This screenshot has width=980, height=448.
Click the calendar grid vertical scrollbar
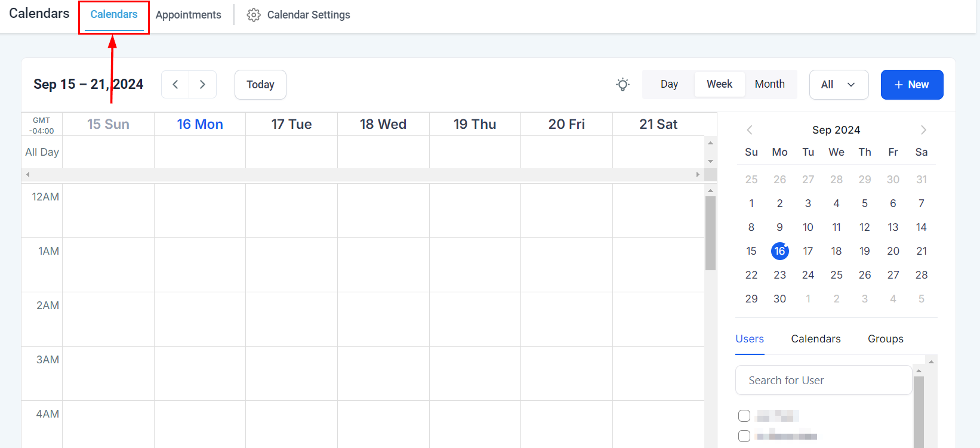pos(710,234)
